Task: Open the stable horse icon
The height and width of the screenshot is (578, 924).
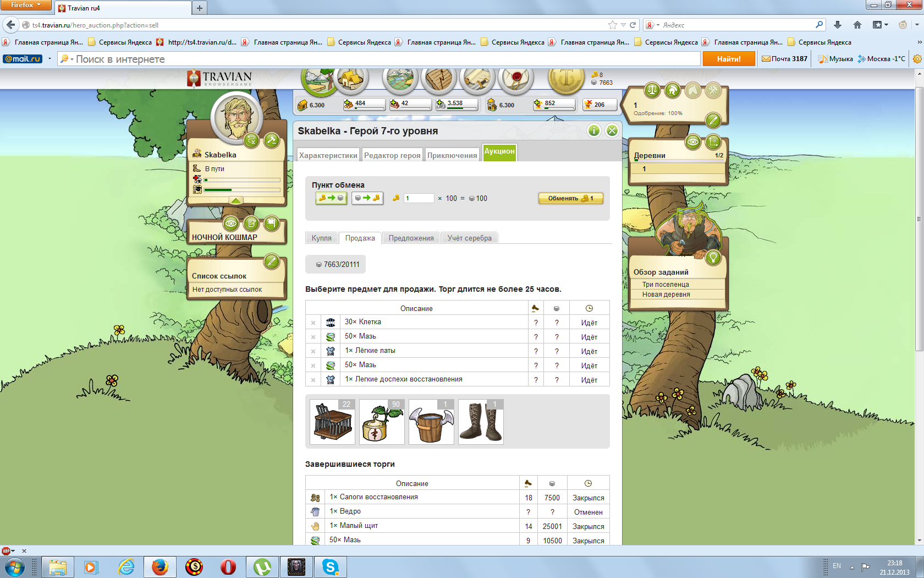Action: coord(693,90)
